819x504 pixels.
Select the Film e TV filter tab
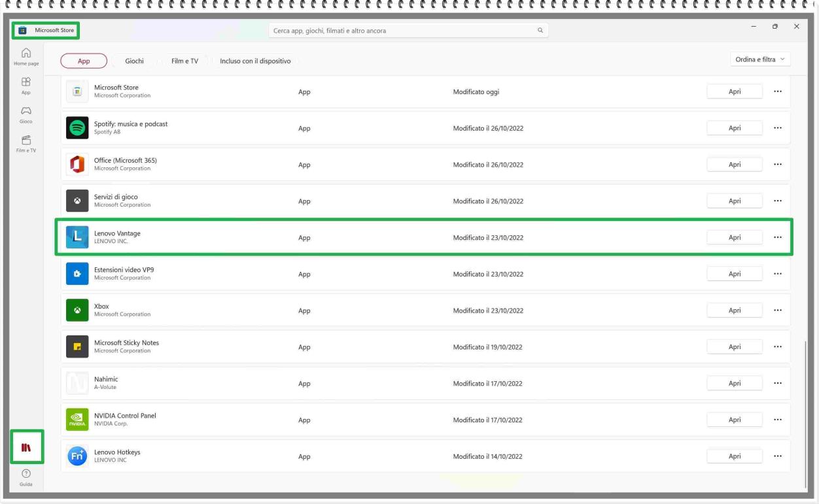(x=184, y=61)
